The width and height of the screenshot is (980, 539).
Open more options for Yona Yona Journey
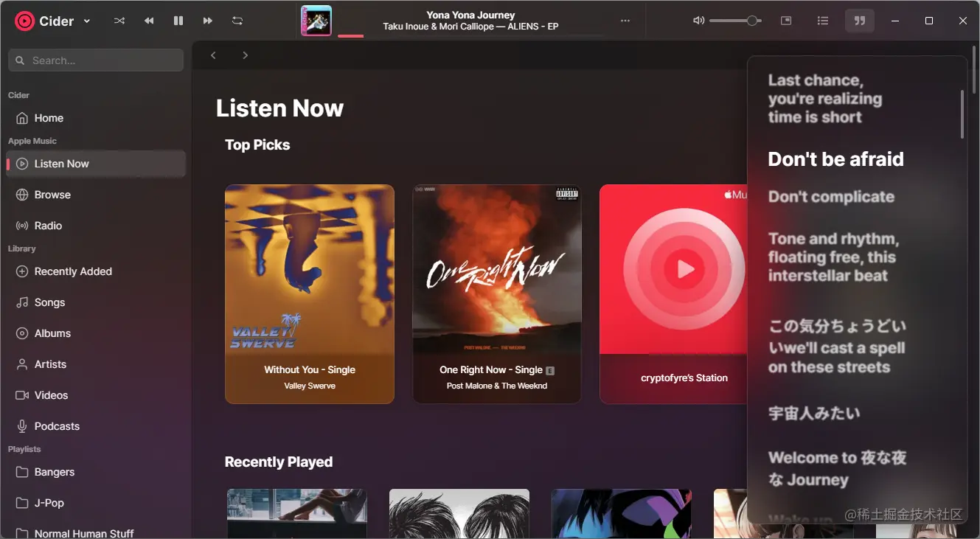tap(625, 21)
